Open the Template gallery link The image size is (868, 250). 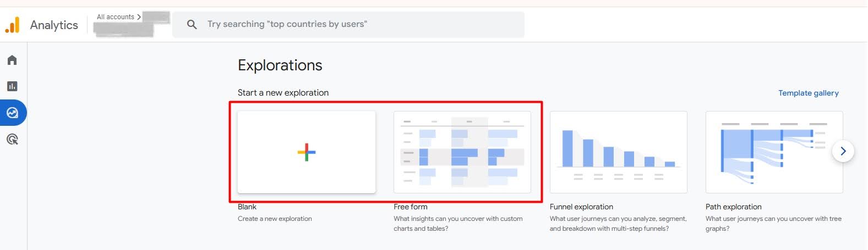[x=808, y=93]
